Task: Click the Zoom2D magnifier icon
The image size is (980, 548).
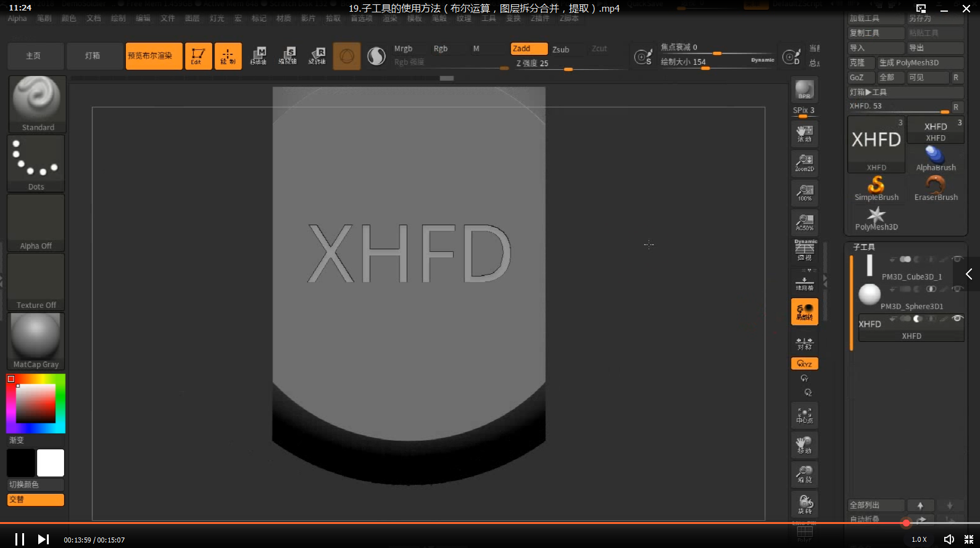Action: pos(804,163)
